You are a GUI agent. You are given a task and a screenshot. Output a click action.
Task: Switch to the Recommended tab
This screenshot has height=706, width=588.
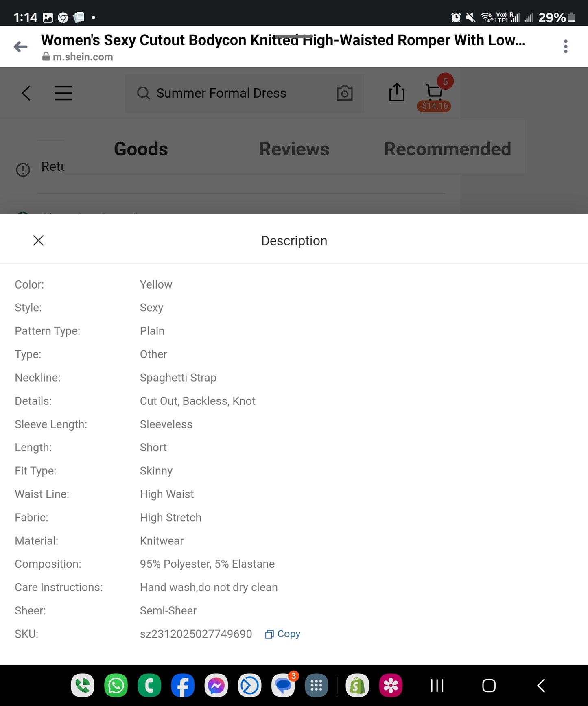[448, 149]
